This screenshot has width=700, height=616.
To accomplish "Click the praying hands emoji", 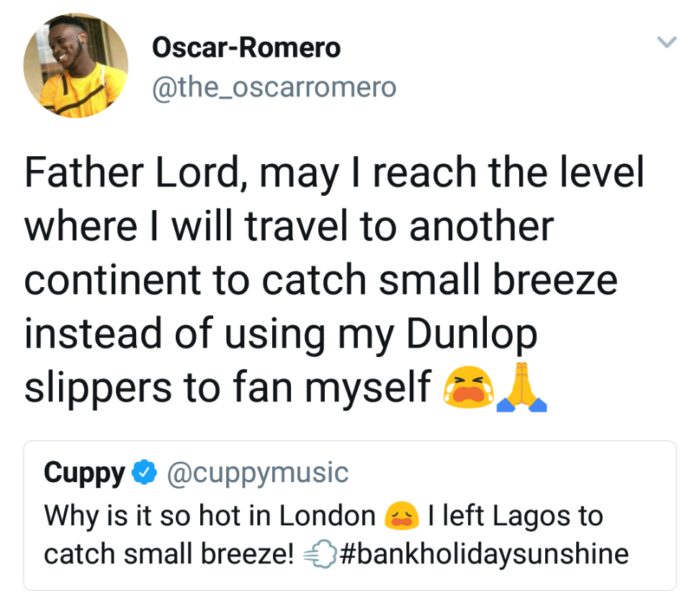I will tap(522, 389).
